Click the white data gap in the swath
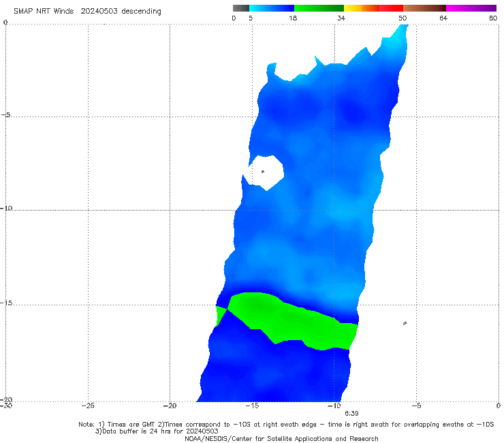504x443 pixels. [264, 172]
